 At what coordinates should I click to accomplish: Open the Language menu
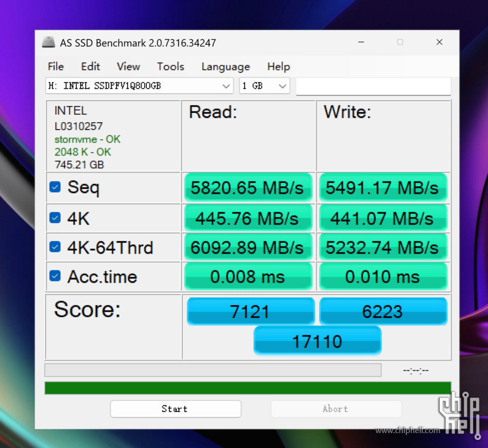point(226,66)
